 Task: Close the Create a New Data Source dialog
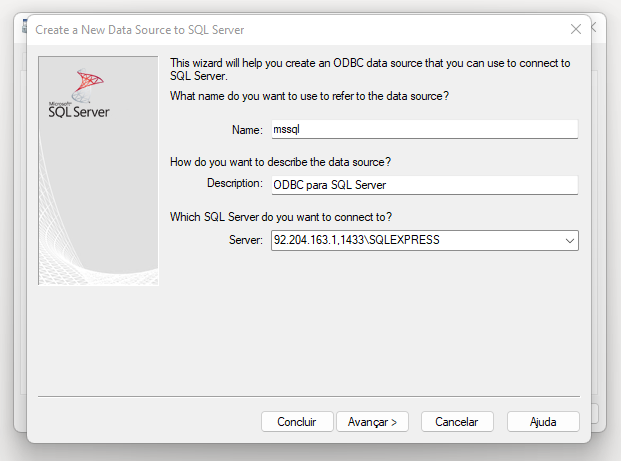coord(576,29)
